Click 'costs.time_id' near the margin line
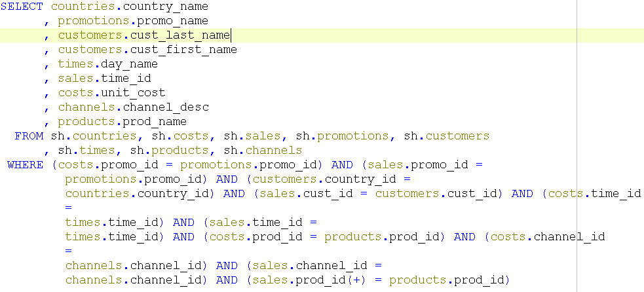The width and height of the screenshot is (644, 292). [x=594, y=194]
